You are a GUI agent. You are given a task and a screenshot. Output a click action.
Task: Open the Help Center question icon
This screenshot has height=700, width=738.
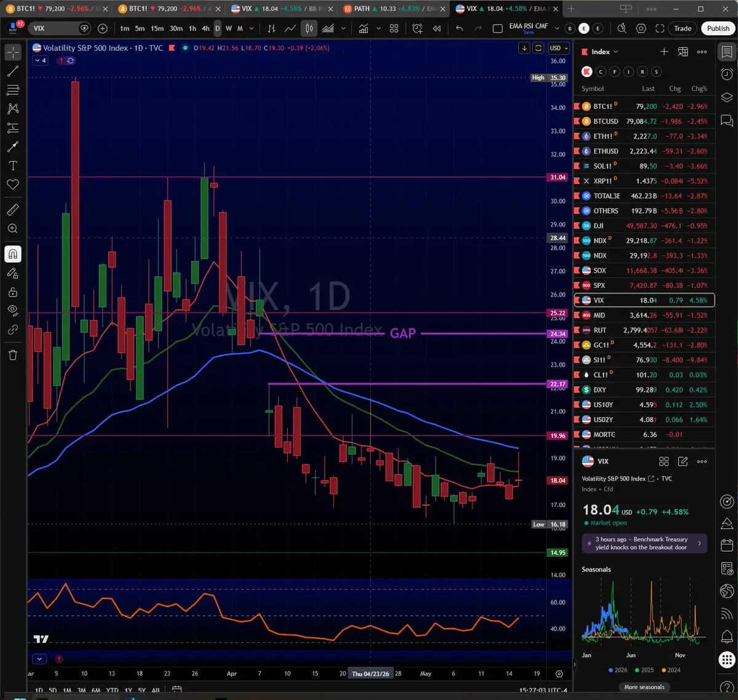point(727,686)
